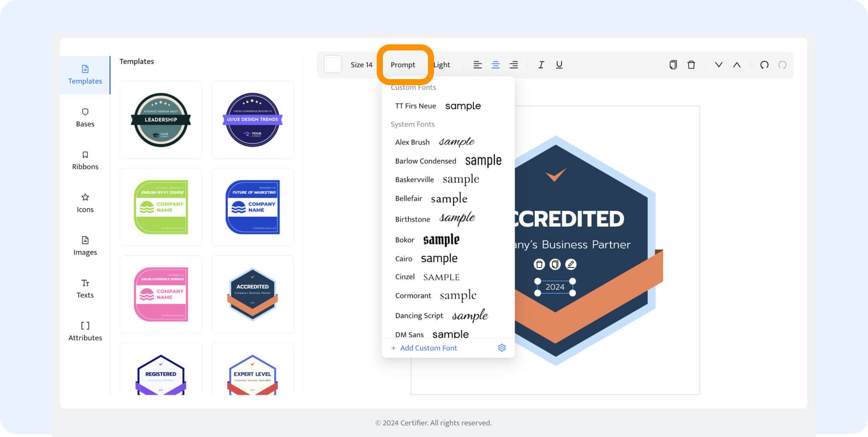Edit the 2024 text on the badge
This screenshot has width=868, height=437.
571,264
